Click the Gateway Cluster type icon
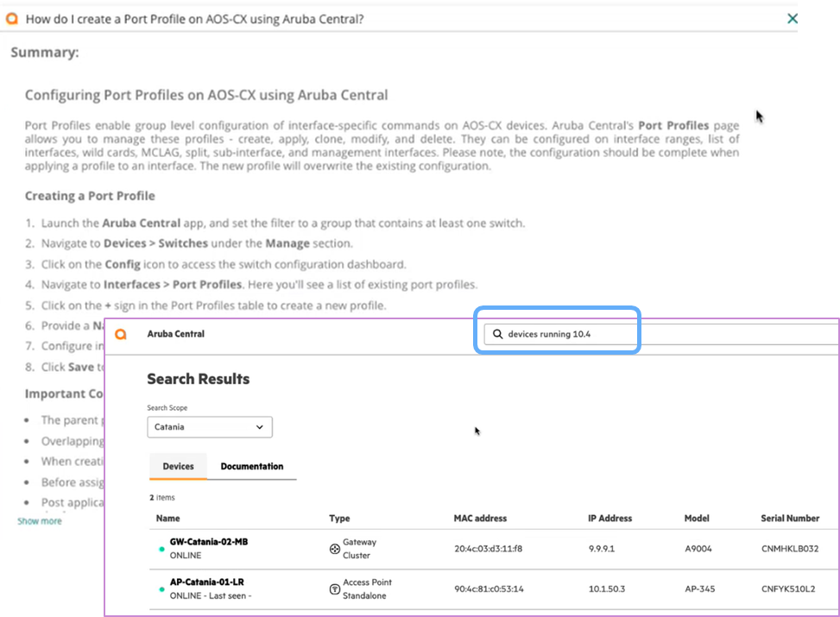The image size is (840, 617). pos(334,549)
